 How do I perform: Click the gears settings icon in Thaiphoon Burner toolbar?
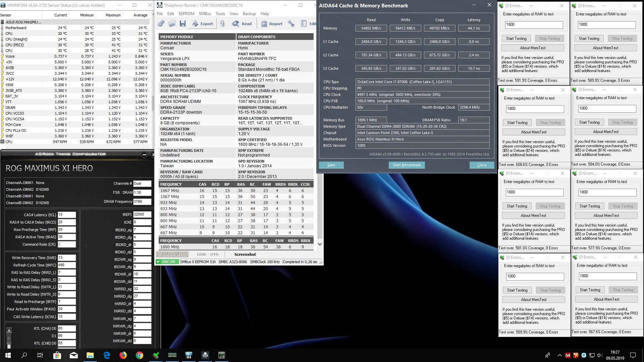click(x=161, y=23)
